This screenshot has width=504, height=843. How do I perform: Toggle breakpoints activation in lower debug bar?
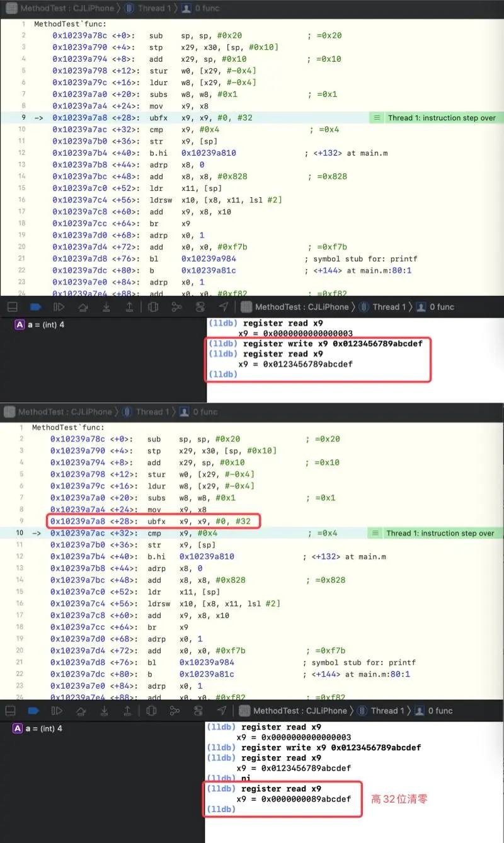34,711
